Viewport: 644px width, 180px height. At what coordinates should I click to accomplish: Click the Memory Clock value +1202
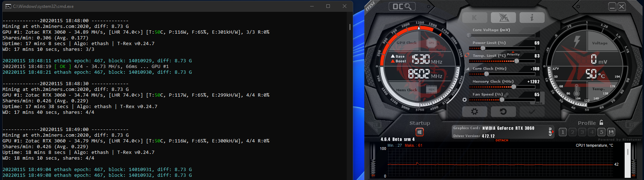click(x=534, y=82)
